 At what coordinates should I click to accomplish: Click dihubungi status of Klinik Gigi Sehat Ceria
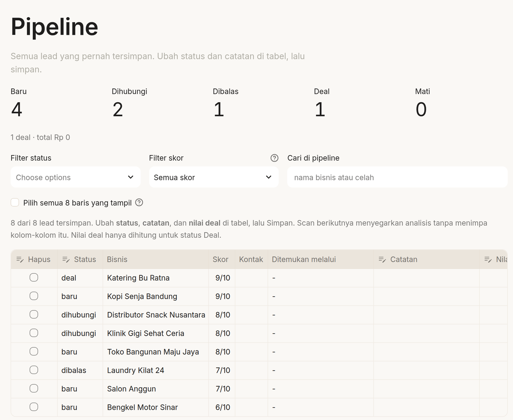pos(80,333)
